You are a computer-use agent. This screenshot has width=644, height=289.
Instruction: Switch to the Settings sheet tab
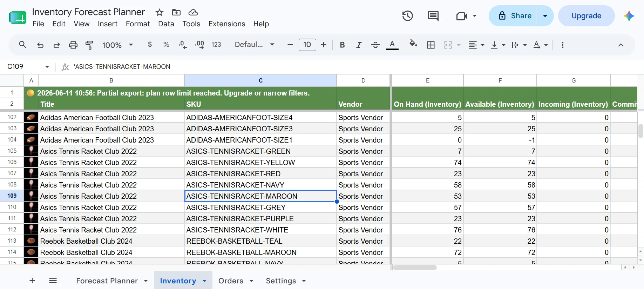tap(281, 281)
